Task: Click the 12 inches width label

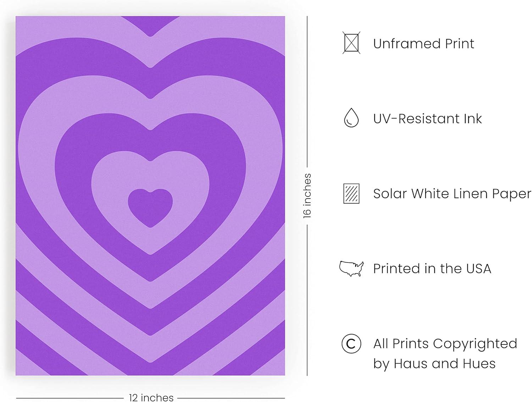Action: pyautogui.click(x=151, y=397)
